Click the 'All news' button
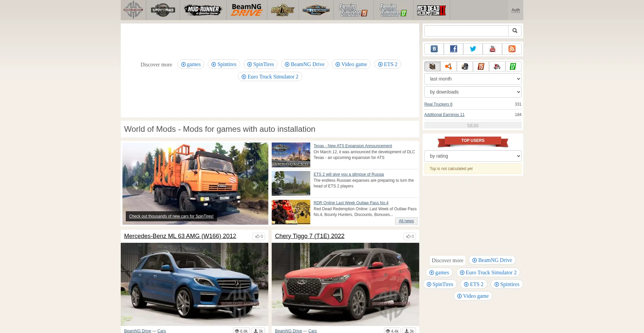644x333 pixels. 406,221
